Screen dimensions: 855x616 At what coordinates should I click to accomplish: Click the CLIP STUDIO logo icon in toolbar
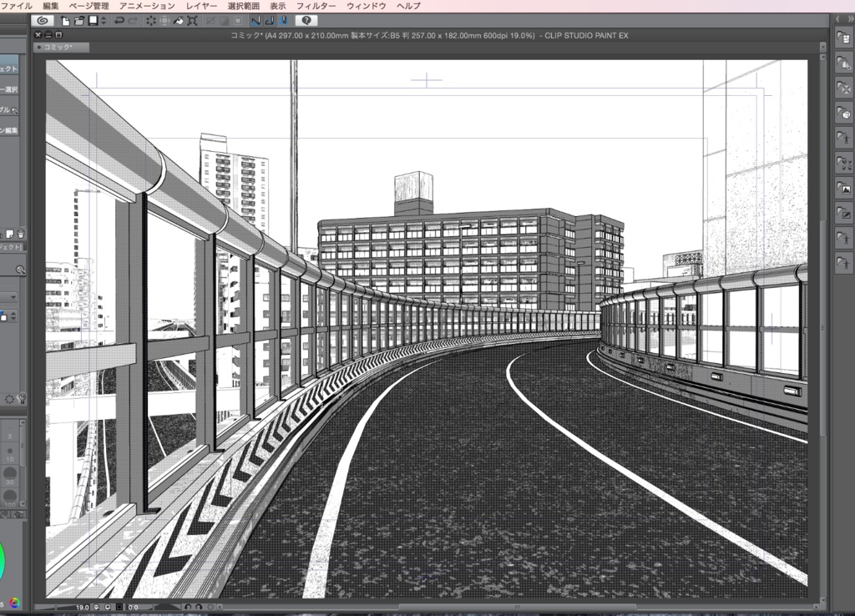41,19
